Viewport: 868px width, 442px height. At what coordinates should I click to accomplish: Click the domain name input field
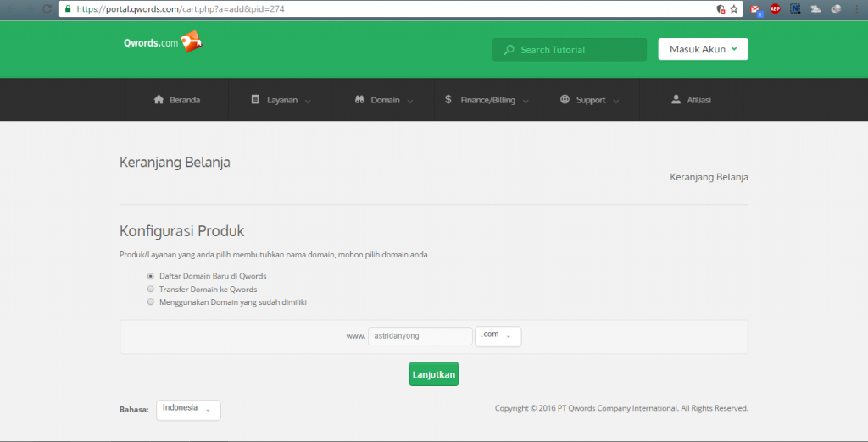[x=420, y=336]
